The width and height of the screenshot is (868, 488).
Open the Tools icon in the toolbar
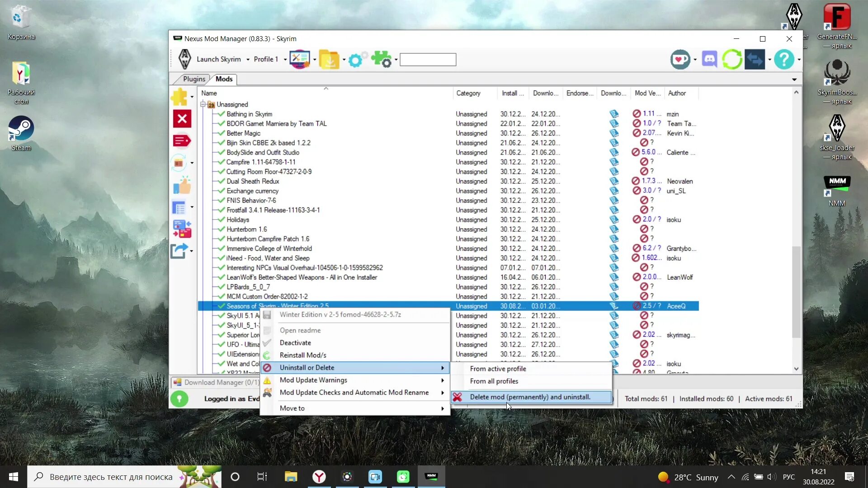click(x=299, y=59)
